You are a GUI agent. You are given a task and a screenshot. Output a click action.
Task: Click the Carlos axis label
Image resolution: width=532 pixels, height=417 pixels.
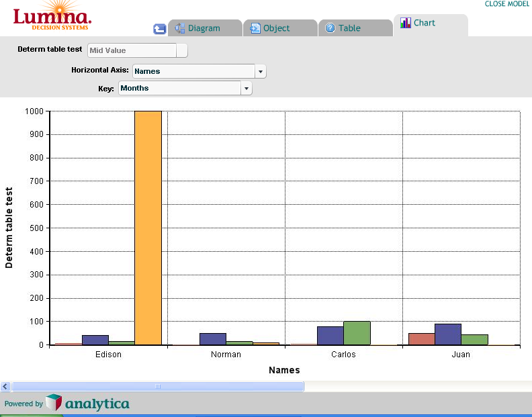tap(343, 355)
